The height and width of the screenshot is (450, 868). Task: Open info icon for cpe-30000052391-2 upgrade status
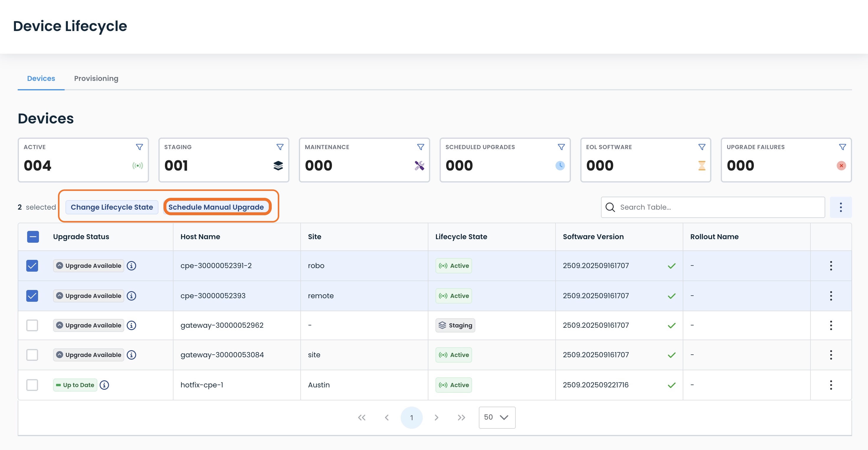[131, 266]
